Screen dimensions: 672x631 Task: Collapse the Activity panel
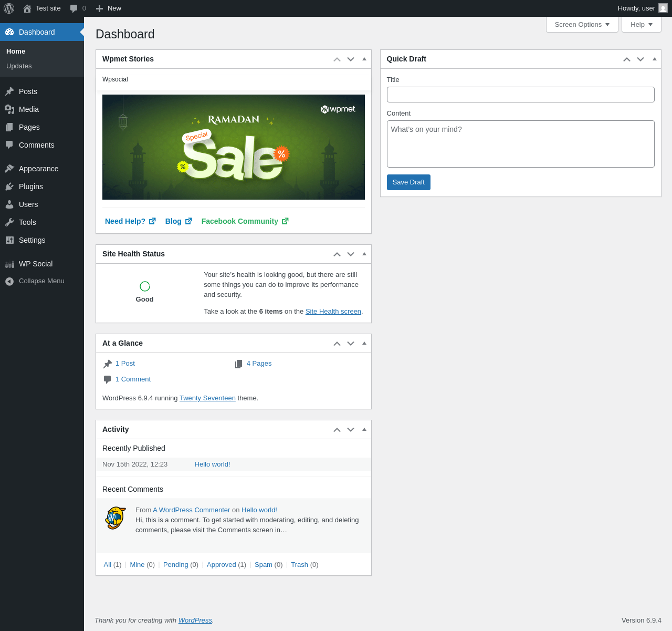point(364,429)
